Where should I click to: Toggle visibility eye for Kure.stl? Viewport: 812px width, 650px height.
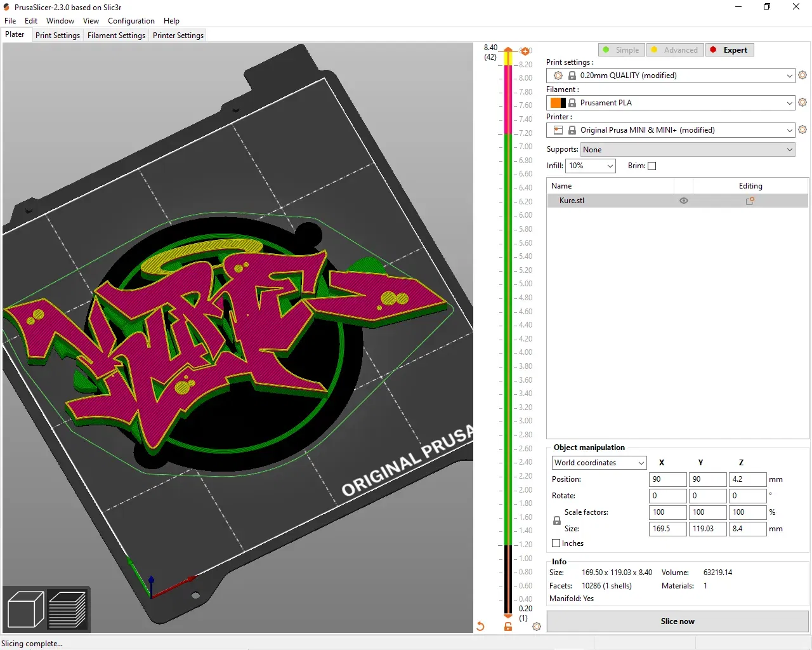(684, 201)
